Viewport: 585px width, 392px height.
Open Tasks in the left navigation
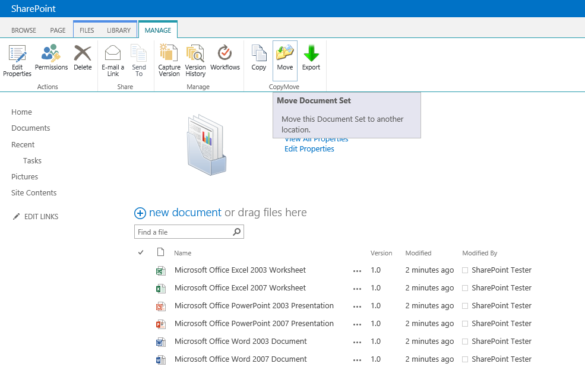32,160
